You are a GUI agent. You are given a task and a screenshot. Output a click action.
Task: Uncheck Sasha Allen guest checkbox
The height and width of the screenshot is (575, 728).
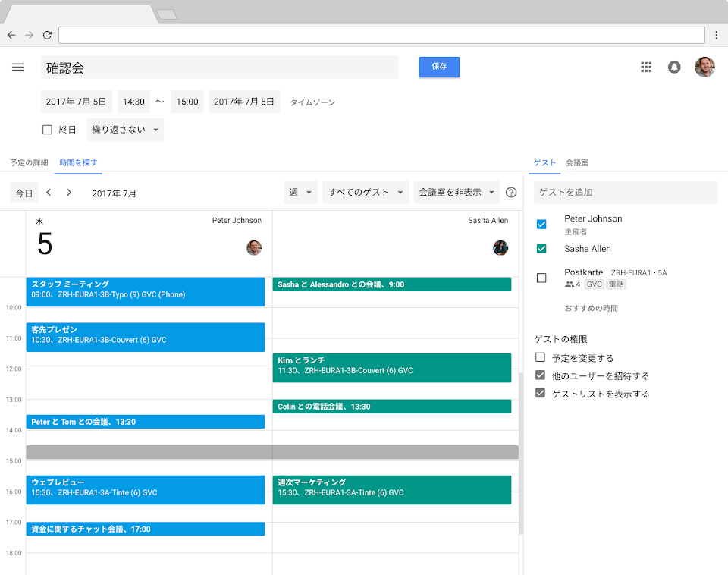pyautogui.click(x=541, y=249)
